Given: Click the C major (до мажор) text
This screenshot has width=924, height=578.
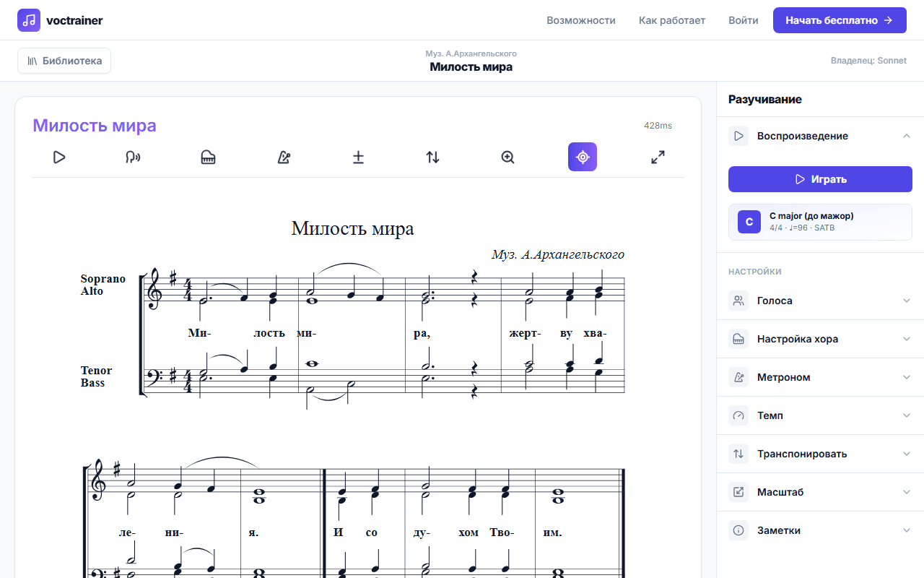Looking at the screenshot, I should pos(811,216).
